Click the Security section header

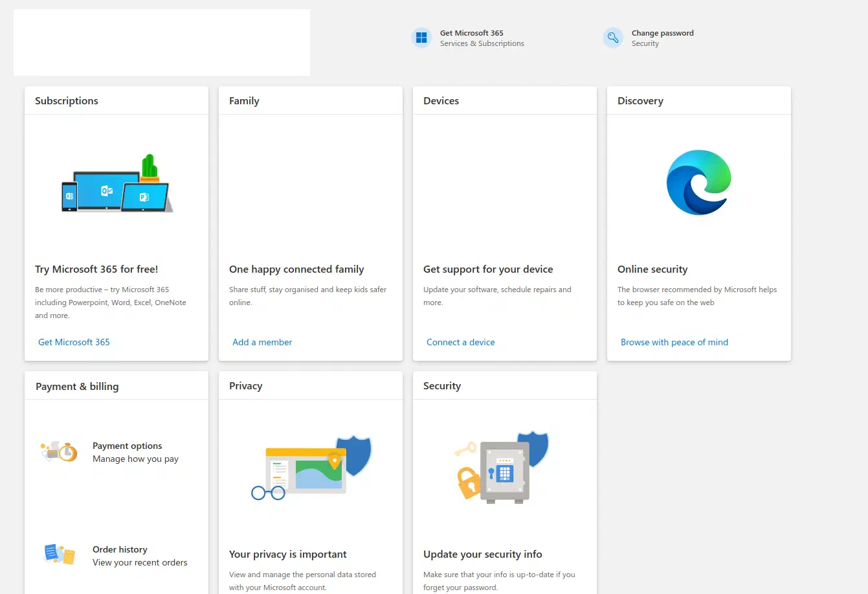click(442, 385)
